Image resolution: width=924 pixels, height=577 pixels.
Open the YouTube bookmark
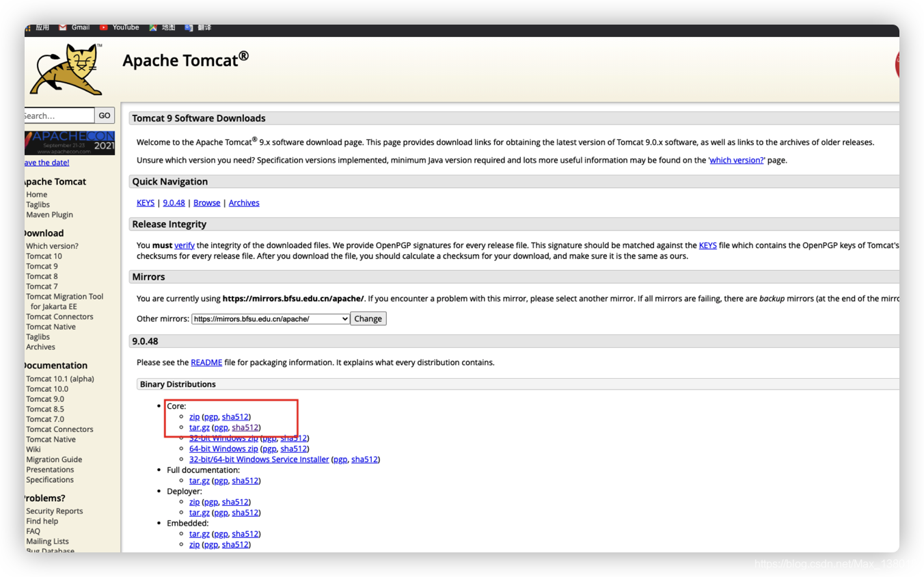tap(120, 27)
